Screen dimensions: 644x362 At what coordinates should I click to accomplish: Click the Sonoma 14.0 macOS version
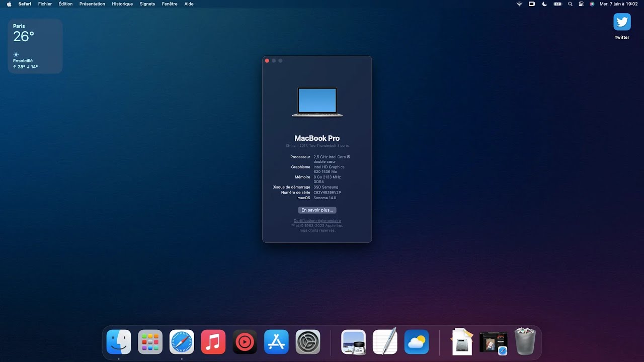(325, 198)
